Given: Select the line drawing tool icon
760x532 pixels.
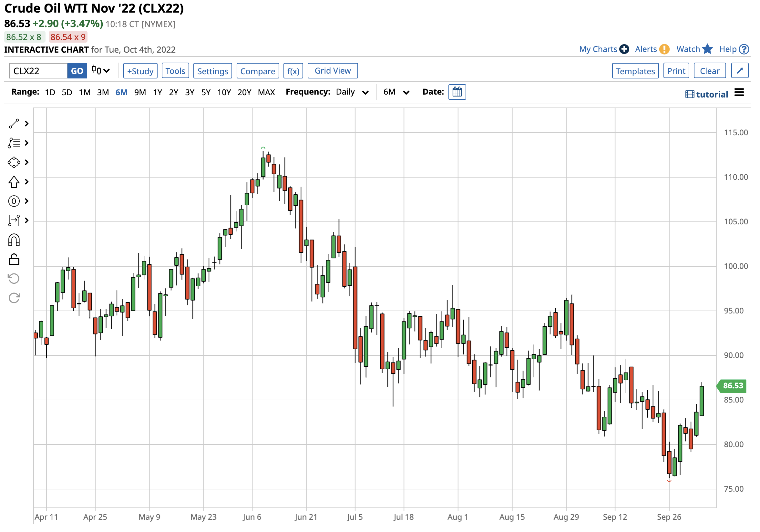Looking at the screenshot, I should [14, 124].
